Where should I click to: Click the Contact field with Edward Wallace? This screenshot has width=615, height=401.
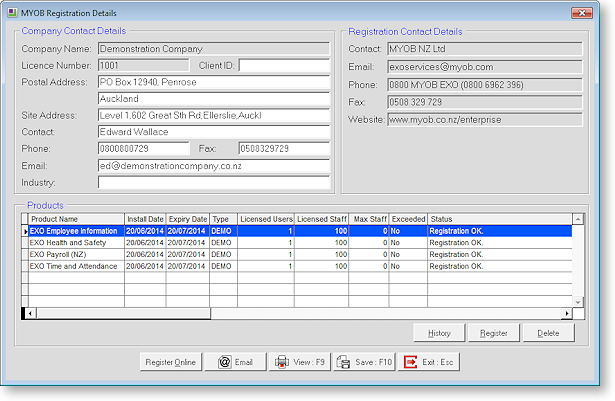[x=214, y=132]
